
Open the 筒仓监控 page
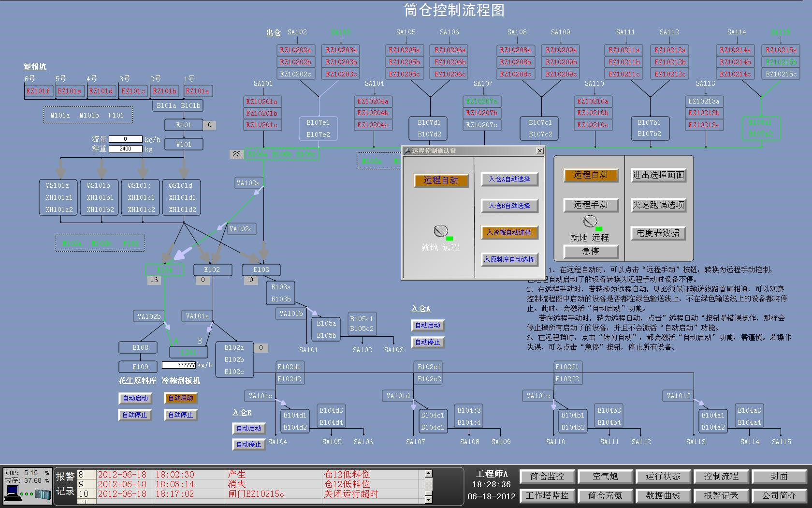[547, 477]
